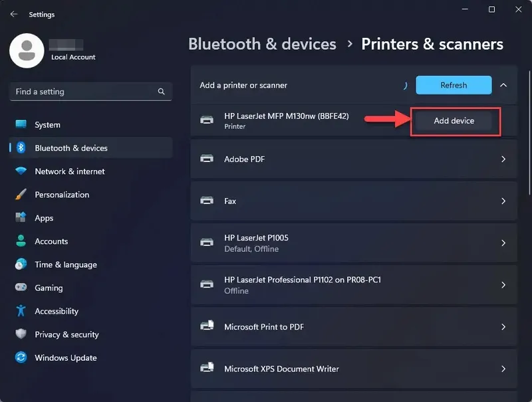532x402 pixels.
Task: Open Gaming settings
Action: click(x=49, y=288)
